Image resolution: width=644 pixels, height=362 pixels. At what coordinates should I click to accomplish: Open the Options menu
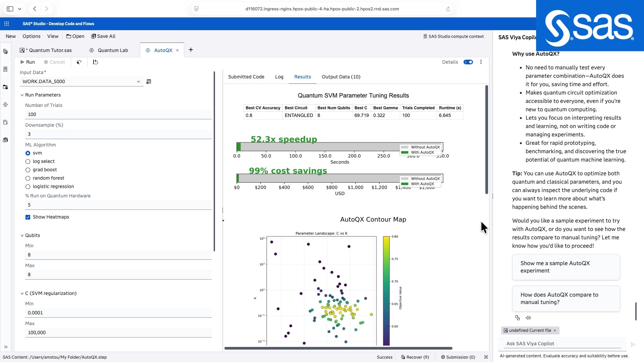click(31, 36)
